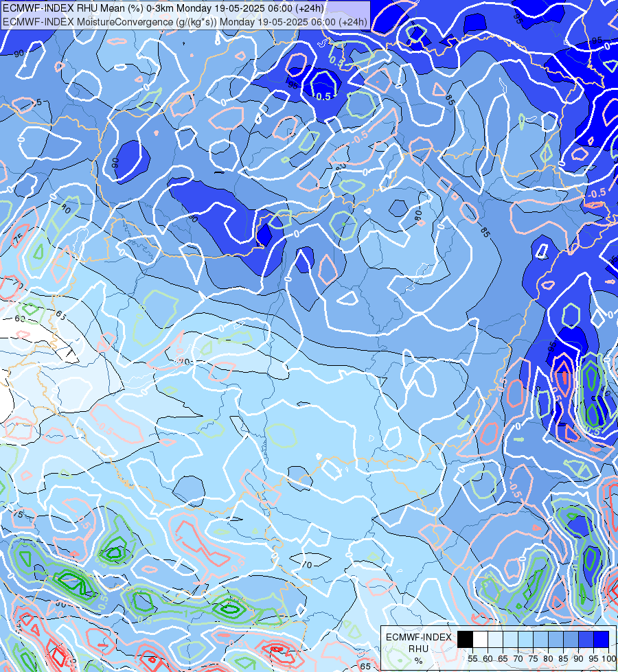The image size is (618, 672).
Task: Click the white legend swatch for 55-60%
Action: coord(481,639)
